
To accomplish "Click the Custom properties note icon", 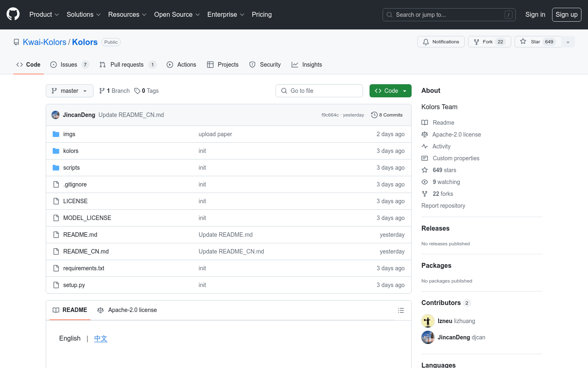I will pyautogui.click(x=425, y=158).
